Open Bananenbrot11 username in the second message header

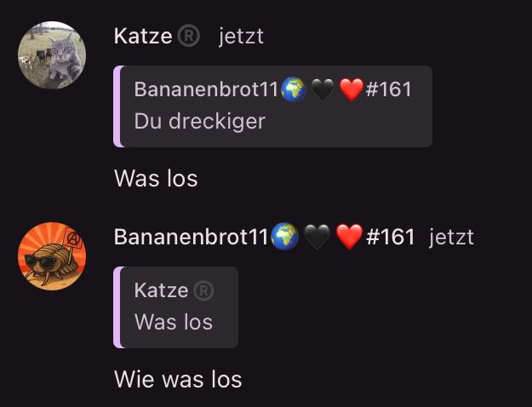click(x=192, y=237)
